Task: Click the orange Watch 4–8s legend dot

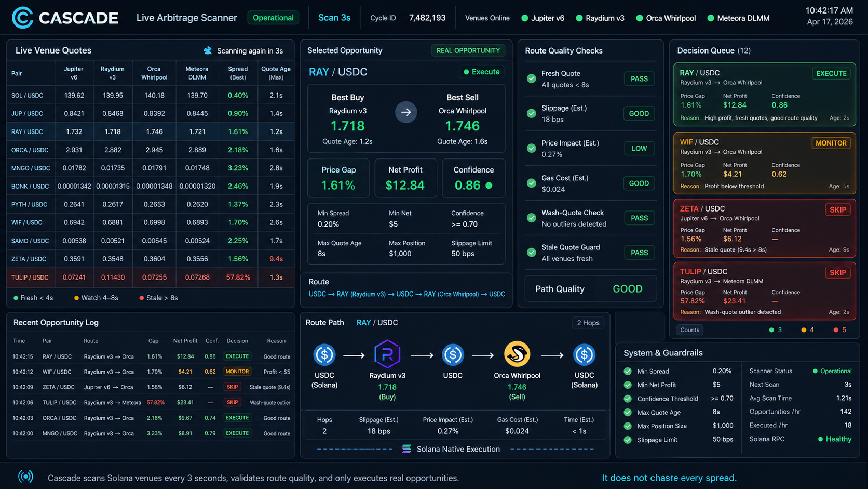Action: click(76, 298)
